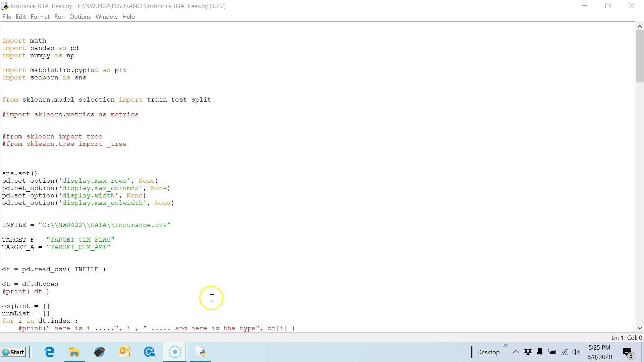The height and width of the screenshot is (362, 644).
Task: Click the Start button
Action: click(13, 352)
